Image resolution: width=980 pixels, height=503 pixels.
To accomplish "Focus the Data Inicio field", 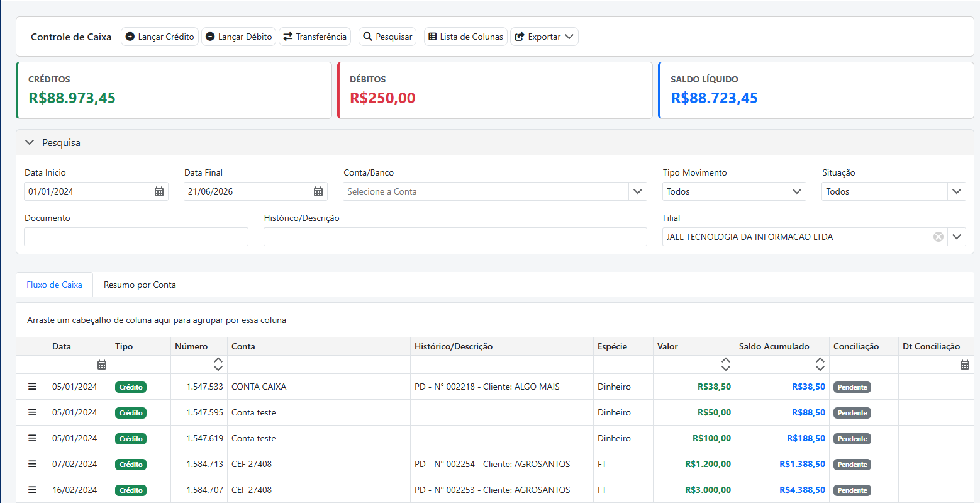I will point(87,191).
